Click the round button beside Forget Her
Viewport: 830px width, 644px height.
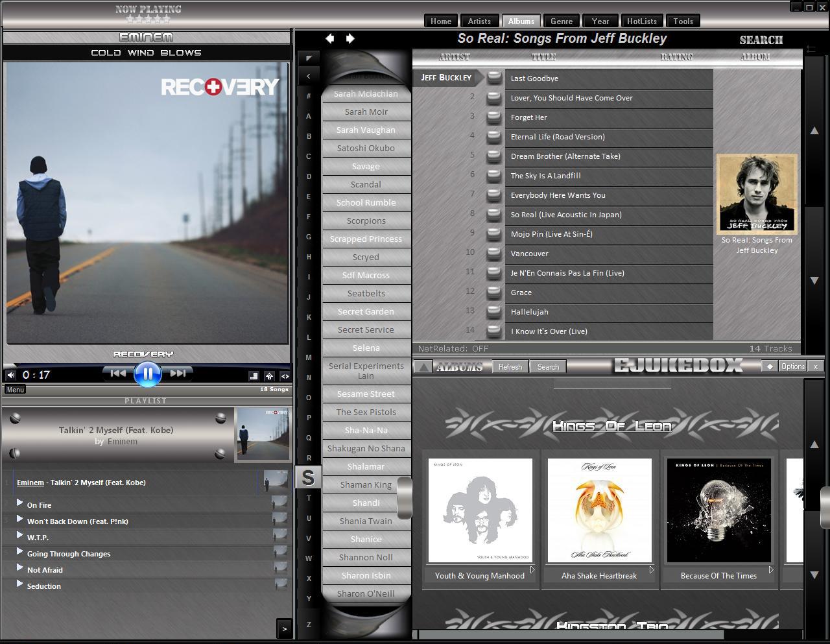(x=494, y=117)
